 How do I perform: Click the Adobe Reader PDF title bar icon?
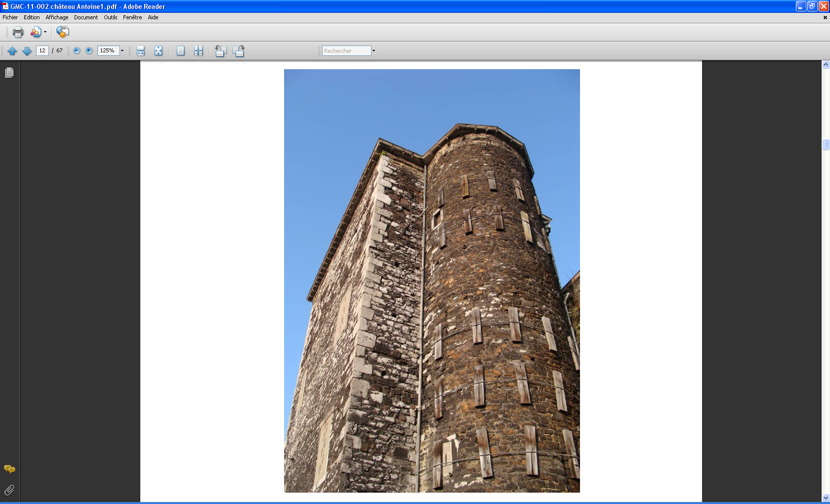pyautogui.click(x=5, y=6)
